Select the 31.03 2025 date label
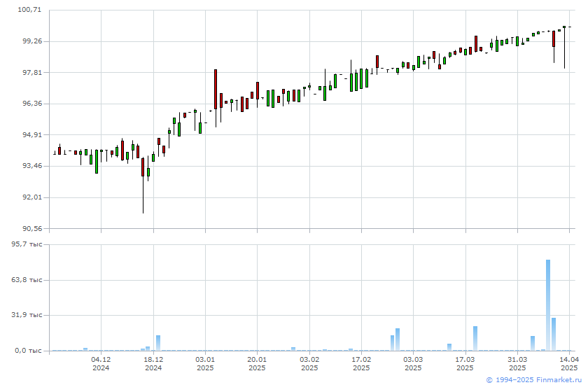Image resolution: width=588 pixels, height=385 pixels. (x=517, y=363)
